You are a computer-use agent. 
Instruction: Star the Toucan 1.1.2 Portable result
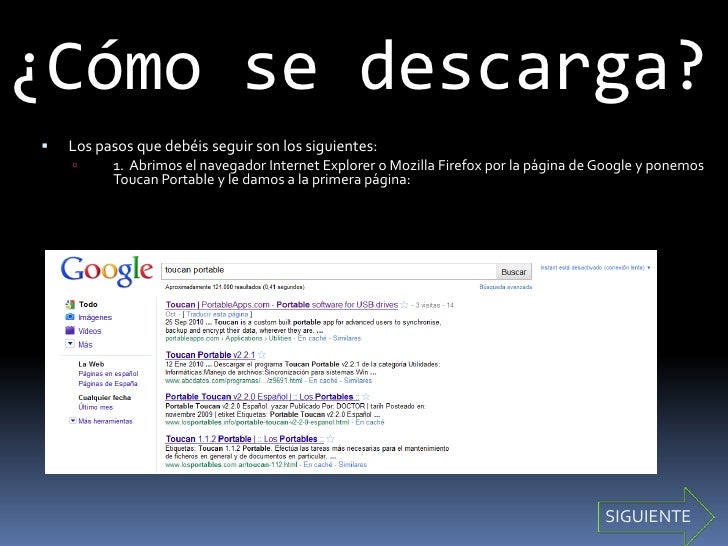[x=330, y=438]
